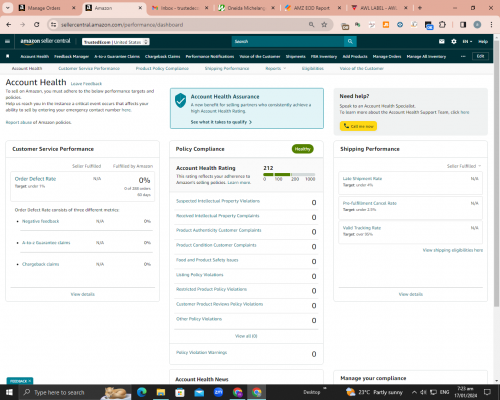Viewport: 500px width, 400px height.
Task: Click the search magnifier button in Seller Central
Action: point(350,41)
